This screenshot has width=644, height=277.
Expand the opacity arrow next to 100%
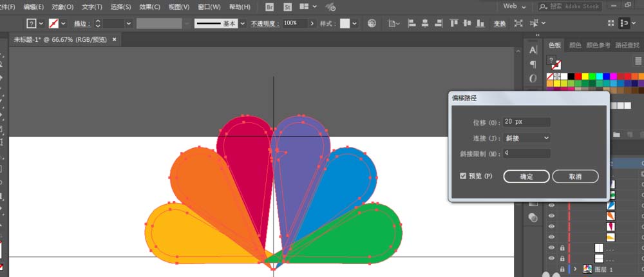(312, 23)
